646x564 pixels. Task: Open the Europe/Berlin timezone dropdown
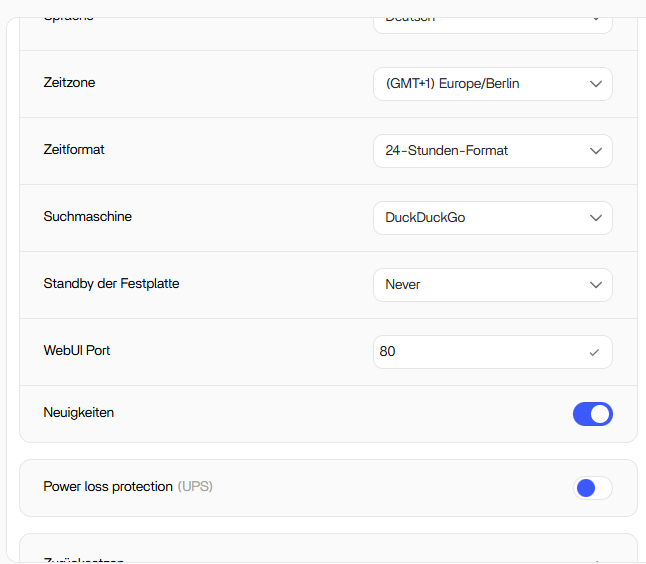pyautogui.click(x=480, y=84)
